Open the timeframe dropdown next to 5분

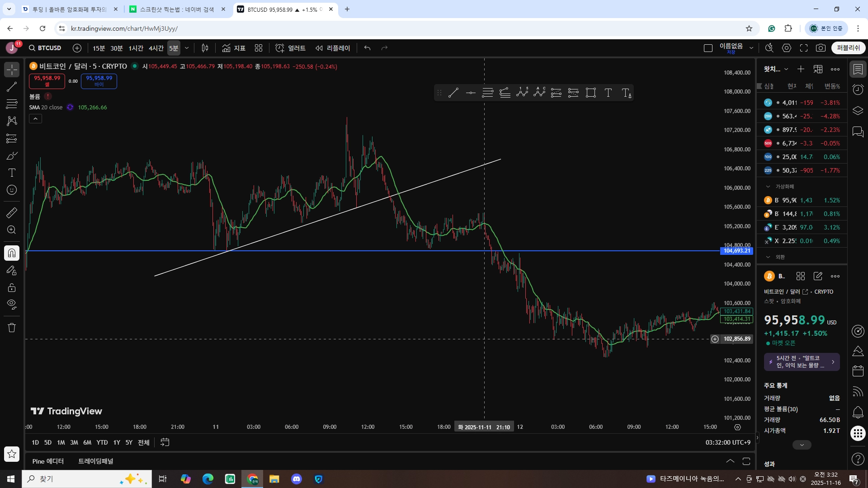[x=186, y=48]
